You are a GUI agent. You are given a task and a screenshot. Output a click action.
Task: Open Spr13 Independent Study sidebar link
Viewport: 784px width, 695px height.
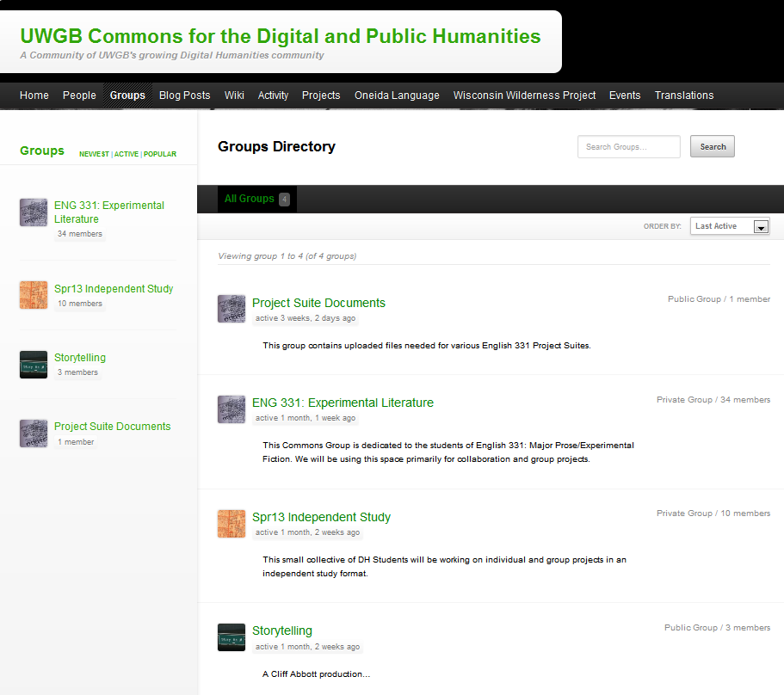[x=114, y=289]
